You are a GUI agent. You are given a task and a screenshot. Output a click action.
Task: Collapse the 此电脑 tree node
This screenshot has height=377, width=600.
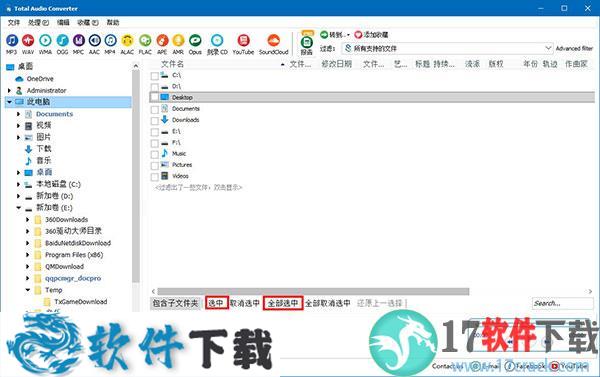(x=9, y=102)
